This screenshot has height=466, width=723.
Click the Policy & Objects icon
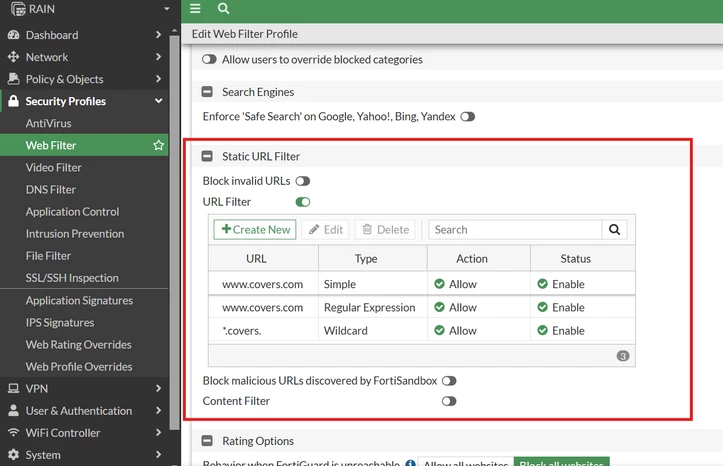(x=13, y=79)
